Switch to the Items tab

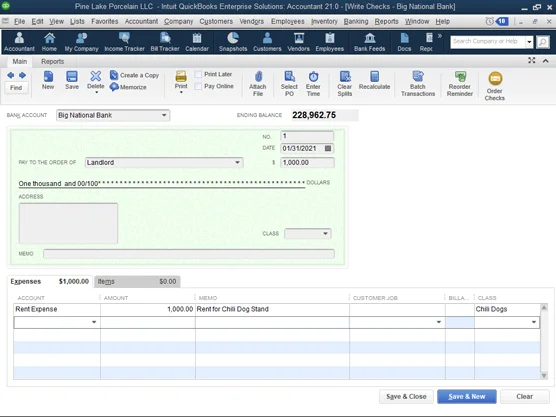point(137,282)
